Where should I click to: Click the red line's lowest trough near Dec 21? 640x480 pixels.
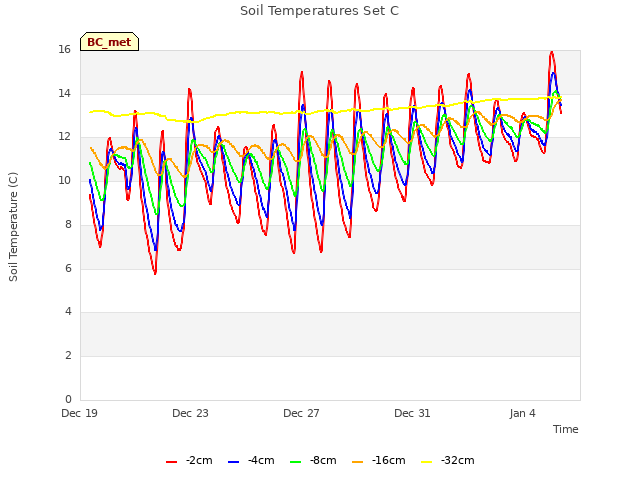coord(155,273)
